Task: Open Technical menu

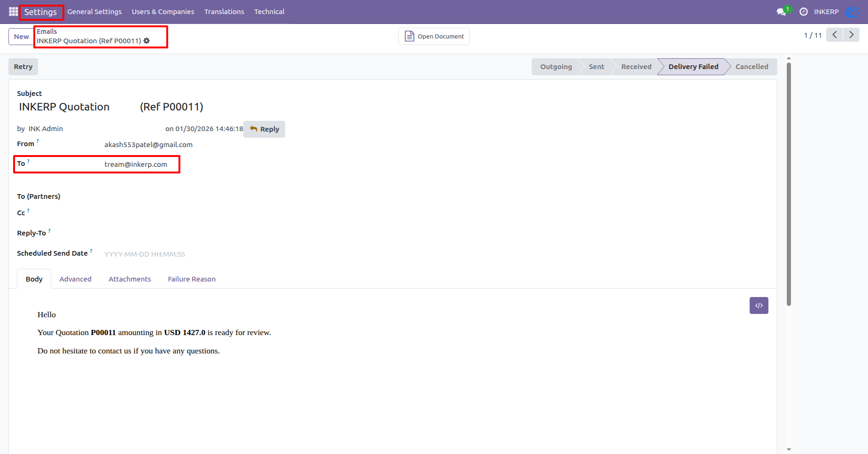Action: coord(269,12)
